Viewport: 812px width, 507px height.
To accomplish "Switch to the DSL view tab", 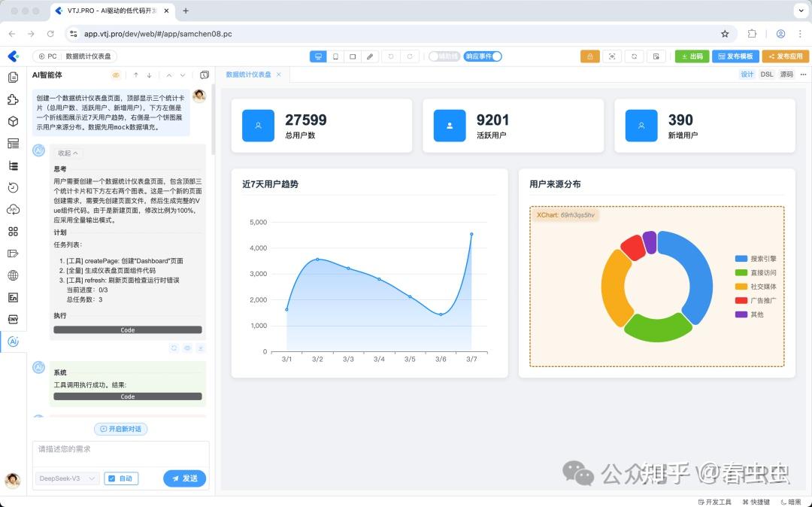I will pos(767,74).
